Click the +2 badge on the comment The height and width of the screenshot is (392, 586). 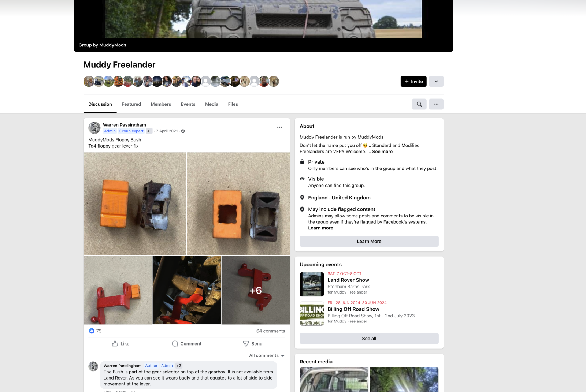pos(179,366)
